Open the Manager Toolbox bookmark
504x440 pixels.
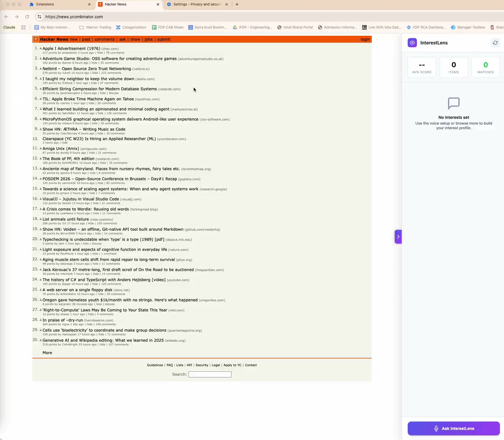[x=468, y=27]
